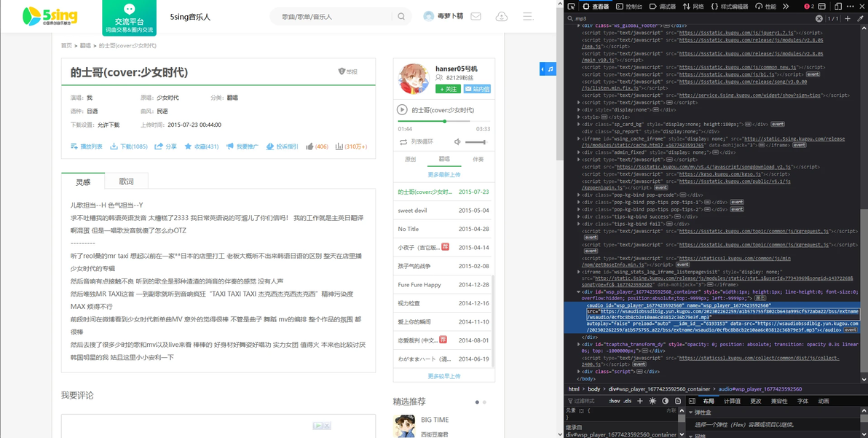Image resolution: width=868 pixels, height=438 pixels.
Task: Select the 原创 tab in the song list
Action: [410, 159]
